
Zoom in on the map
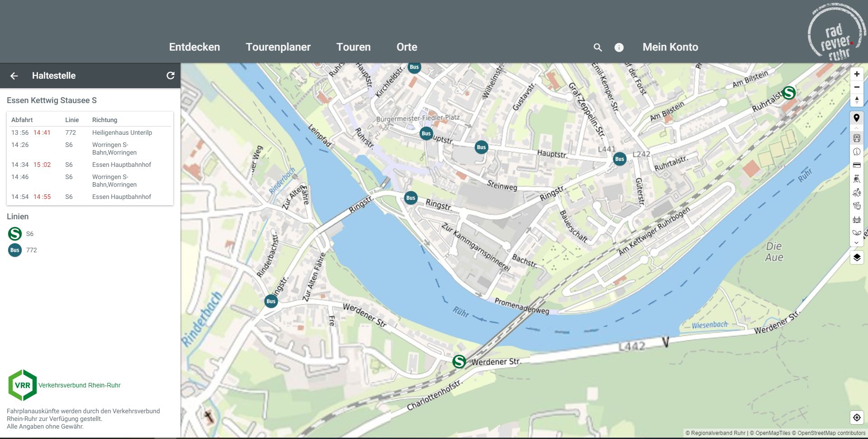pos(856,74)
